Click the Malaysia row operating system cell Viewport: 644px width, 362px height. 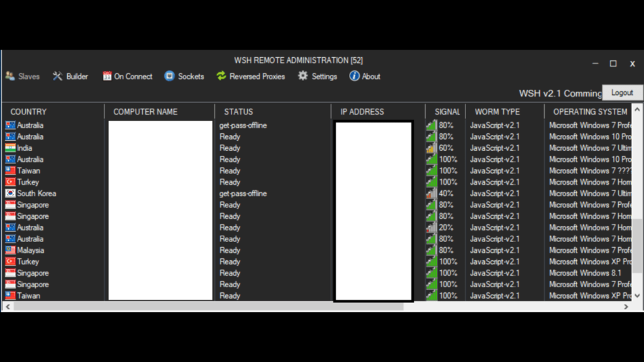(590, 250)
